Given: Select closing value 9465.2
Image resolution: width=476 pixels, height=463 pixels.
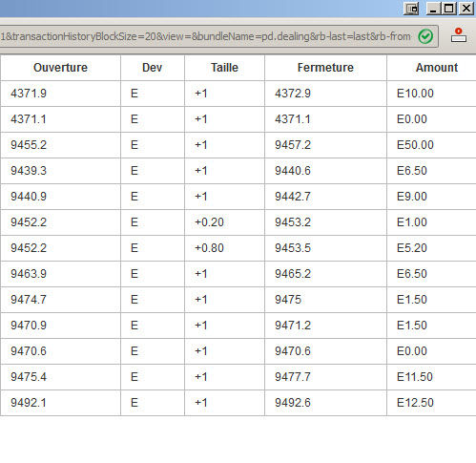Looking at the screenshot, I should (x=293, y=274).
